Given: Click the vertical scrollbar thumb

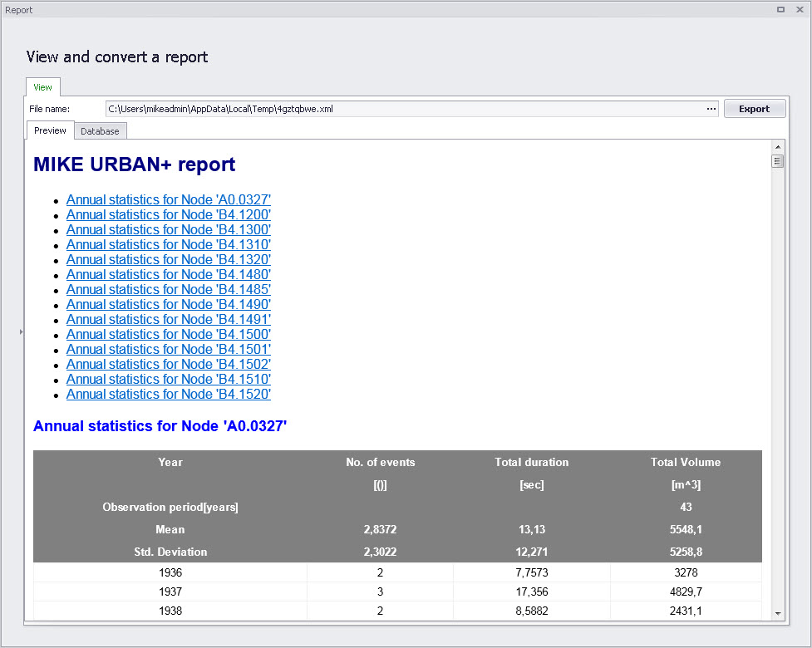Looking at the screenshot, I should tap(777, 161).
